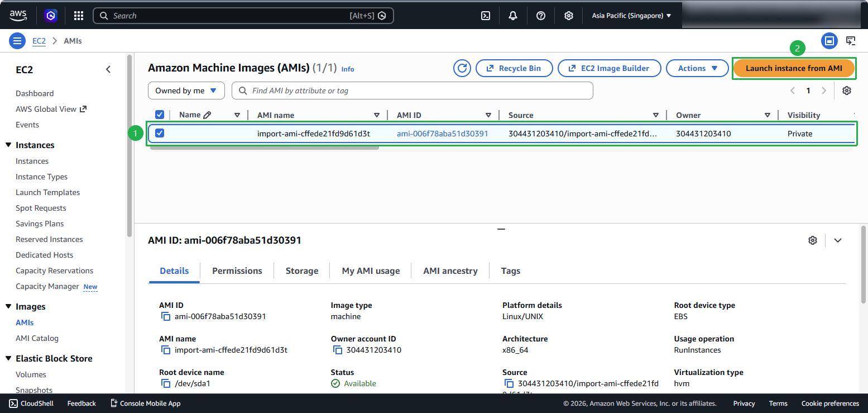Image resolution: width=868 pixels, height=413 pixels.
Task: Collapse the Elastic Block Store section
Action: [8, 359]
